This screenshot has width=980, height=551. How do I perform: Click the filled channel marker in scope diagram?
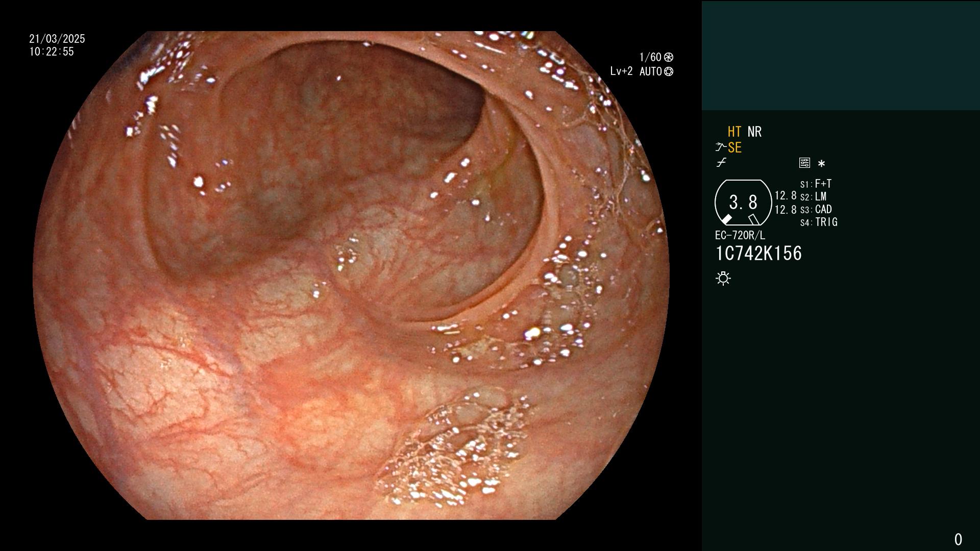[726, 219]
